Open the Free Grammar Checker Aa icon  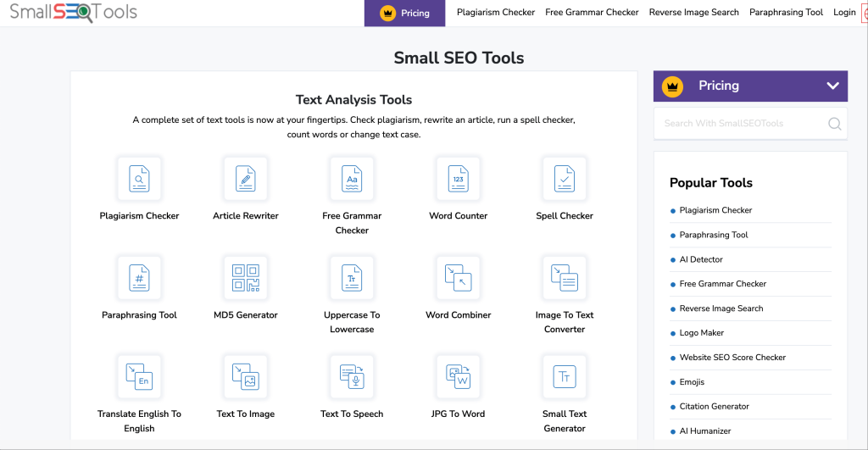tap(352, 179)
